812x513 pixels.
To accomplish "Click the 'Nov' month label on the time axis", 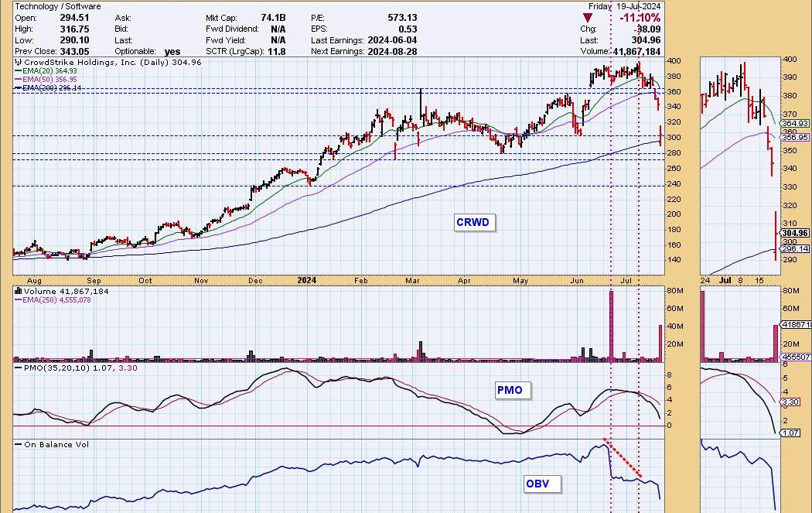I will click(201, 280).
